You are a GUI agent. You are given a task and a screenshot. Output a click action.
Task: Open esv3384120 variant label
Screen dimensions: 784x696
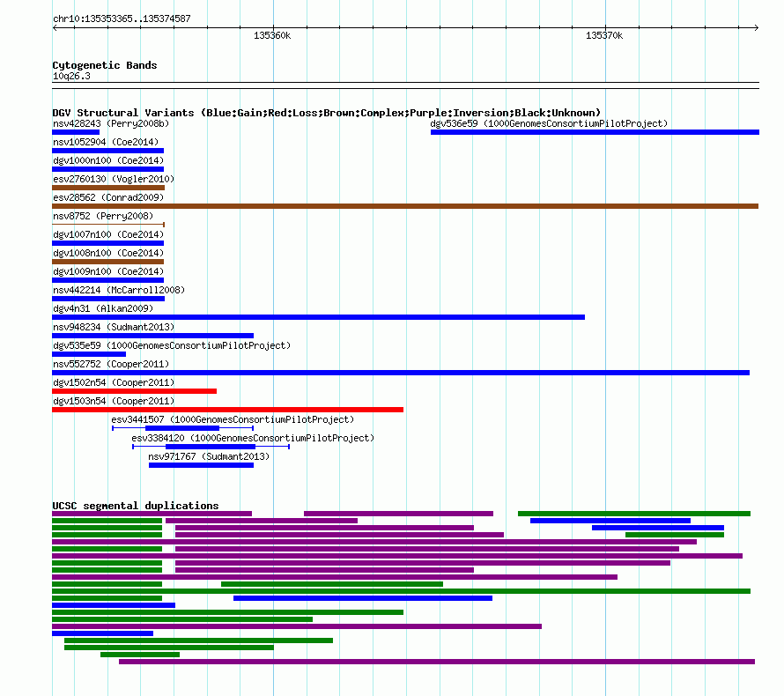253,438
